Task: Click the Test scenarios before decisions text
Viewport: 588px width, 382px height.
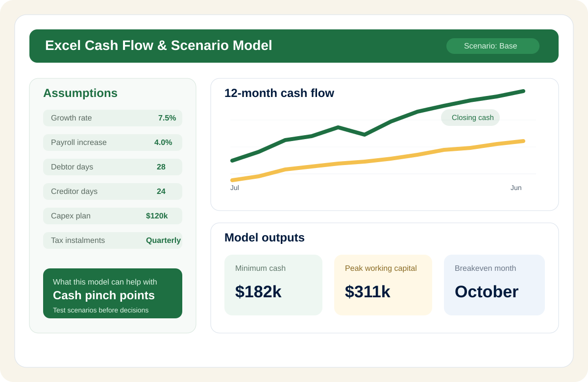Action: [x=100, y=310]
